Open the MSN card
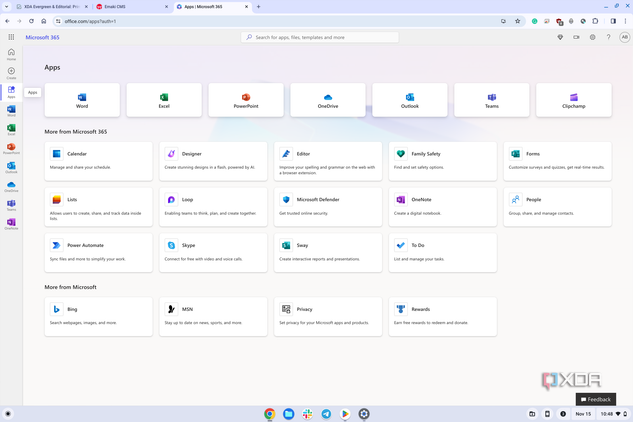633x422 pixels. [x=213, y=317]
